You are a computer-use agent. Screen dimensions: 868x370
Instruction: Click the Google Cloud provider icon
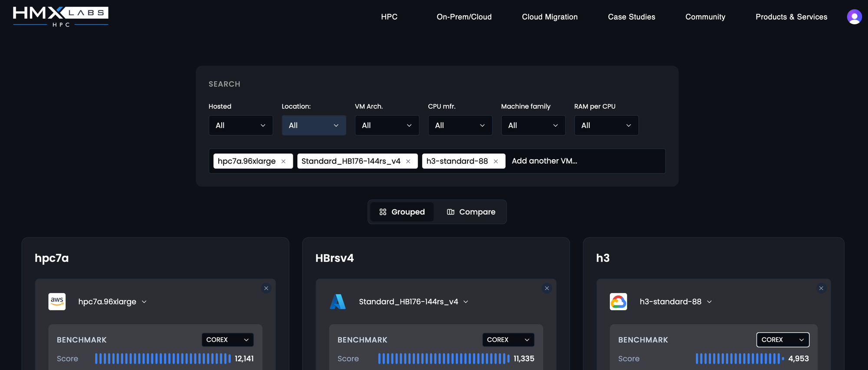[x=618, y=301]
